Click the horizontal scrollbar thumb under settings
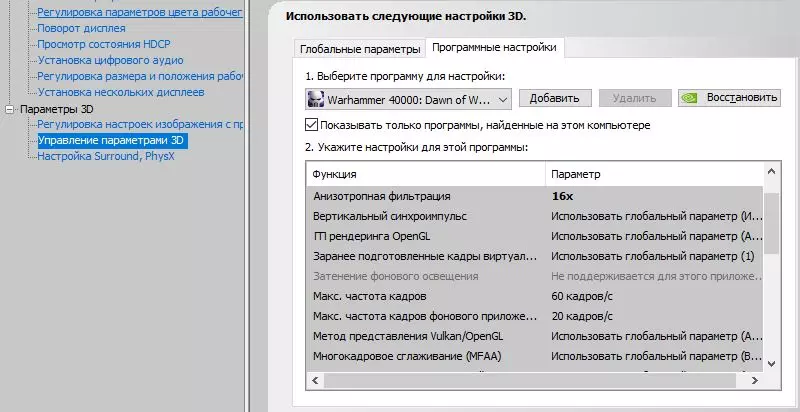This screenshot has height=412, width=800. [x=530, y=380]
